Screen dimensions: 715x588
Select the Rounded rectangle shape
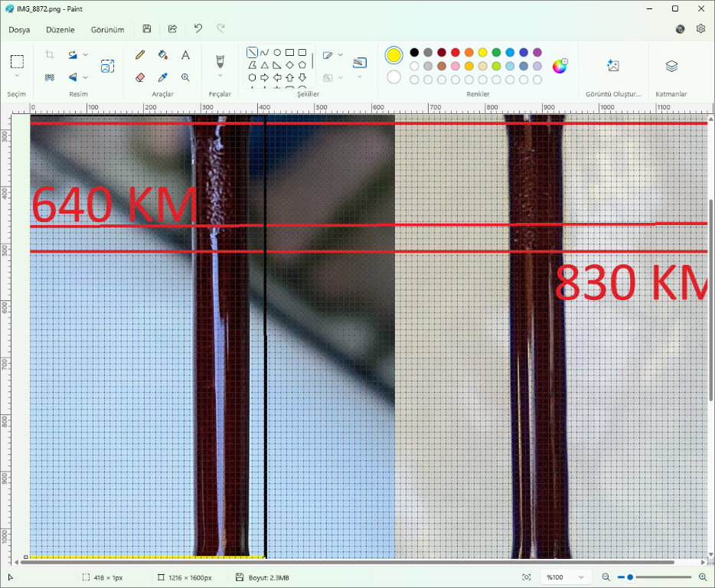point(302,53)
